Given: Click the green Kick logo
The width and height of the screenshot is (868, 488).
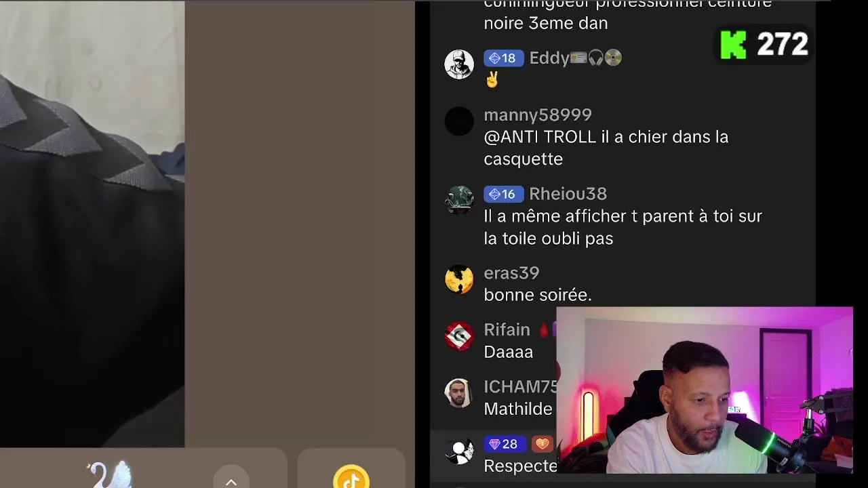Looking at the screenshot, I should (733, 45).
